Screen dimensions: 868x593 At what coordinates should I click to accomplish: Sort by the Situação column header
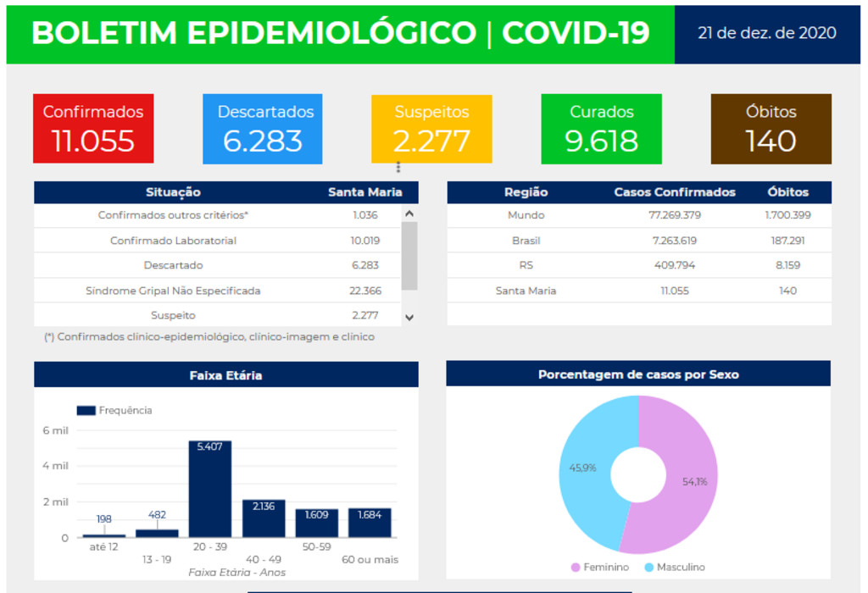coord(173,192)
